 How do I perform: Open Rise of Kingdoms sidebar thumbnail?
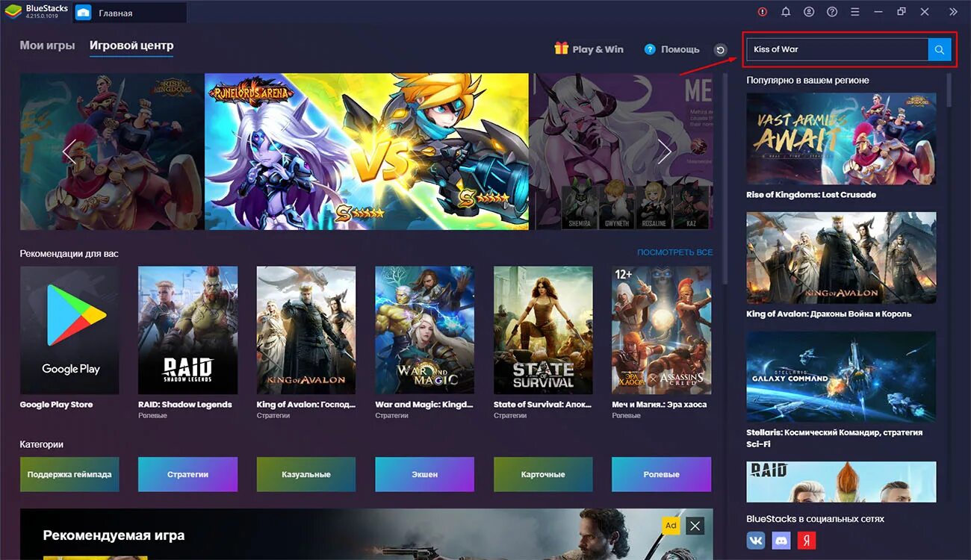[841, 139]
